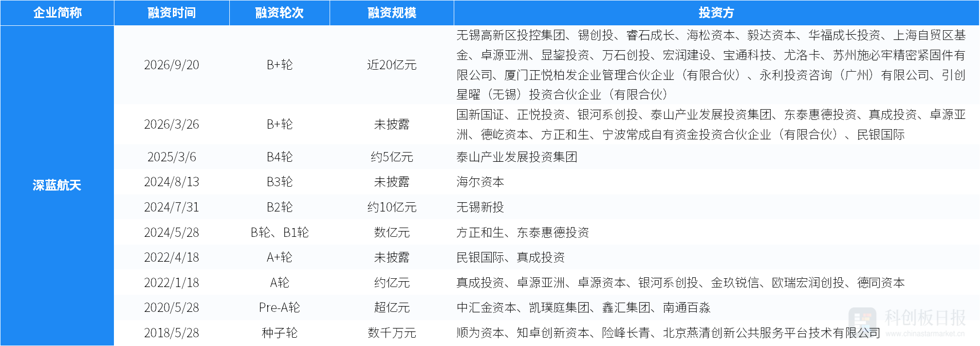Click the 企业简称 column header
980x346 pixels.
[57, 13]
